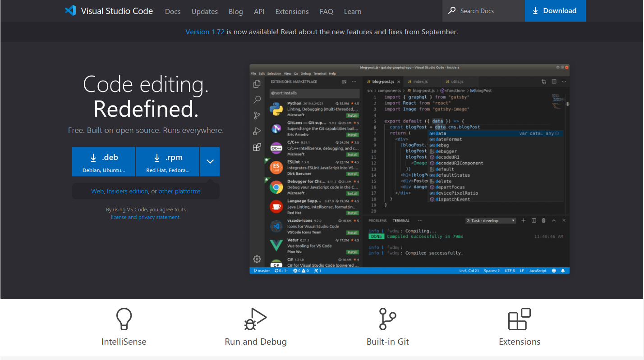Screen dimensions: 644x360
Task: Click the Built-in Git branch icon
Action: point(387,319)
